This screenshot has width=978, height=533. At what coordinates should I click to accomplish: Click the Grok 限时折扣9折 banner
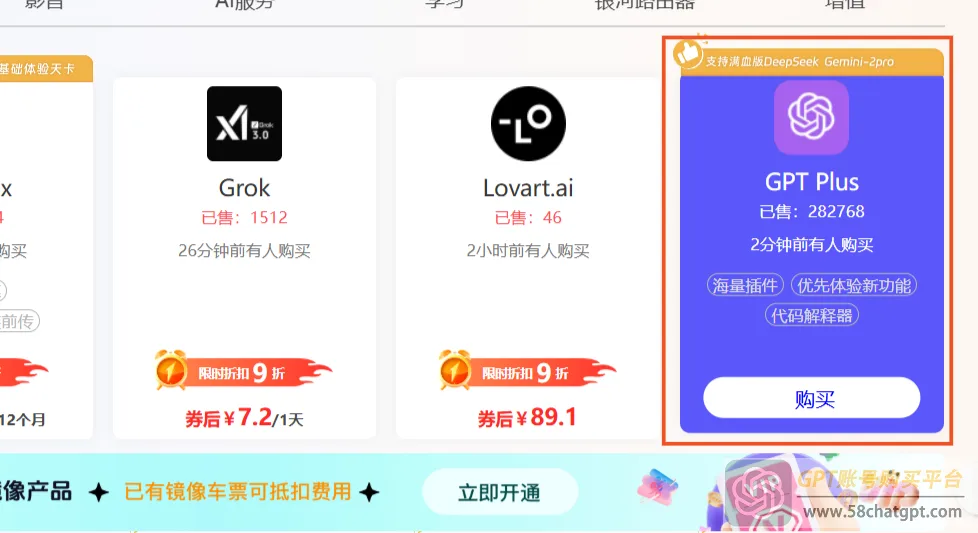point(243,372)
